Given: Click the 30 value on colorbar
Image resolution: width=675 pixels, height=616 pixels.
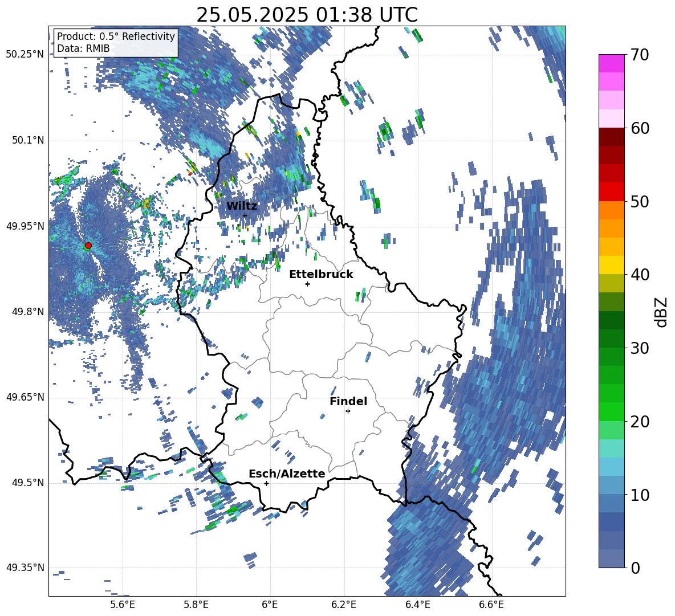Looking at the screenshot, I should coord(640,348).
